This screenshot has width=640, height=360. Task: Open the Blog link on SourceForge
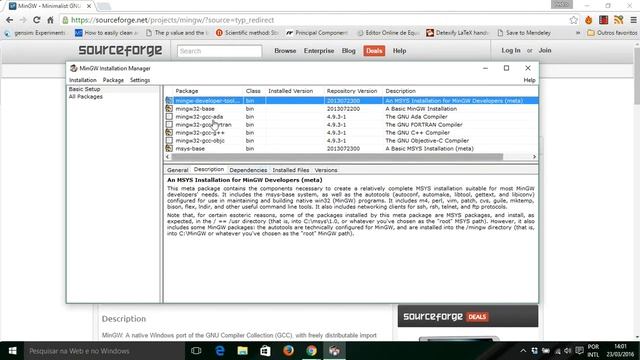[x=349, y=51]
